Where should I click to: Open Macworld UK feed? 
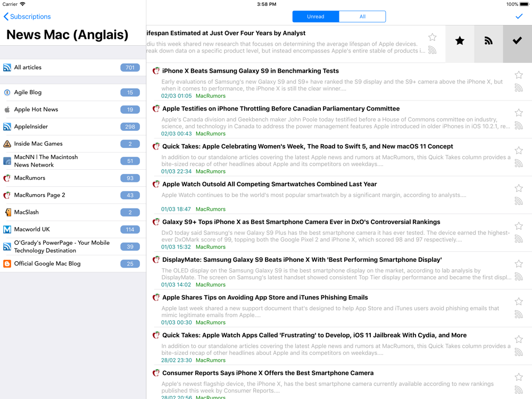click(x=32, y=229)
